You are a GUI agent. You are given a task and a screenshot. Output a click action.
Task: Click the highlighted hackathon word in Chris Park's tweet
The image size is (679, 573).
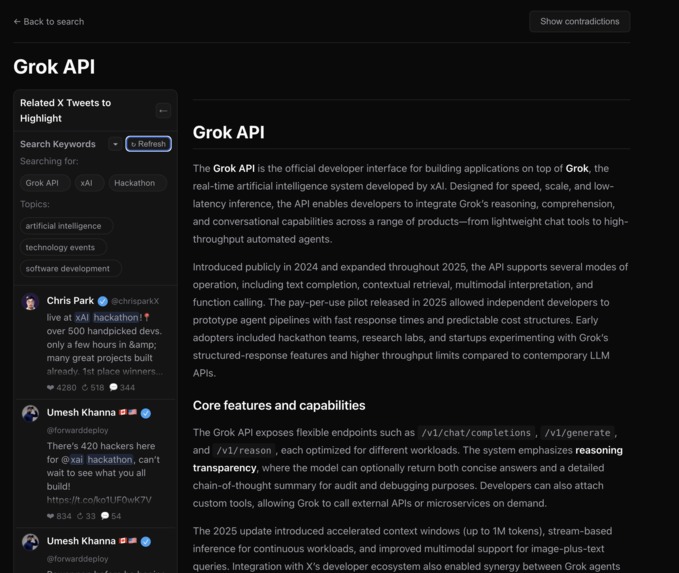[116, 317]
